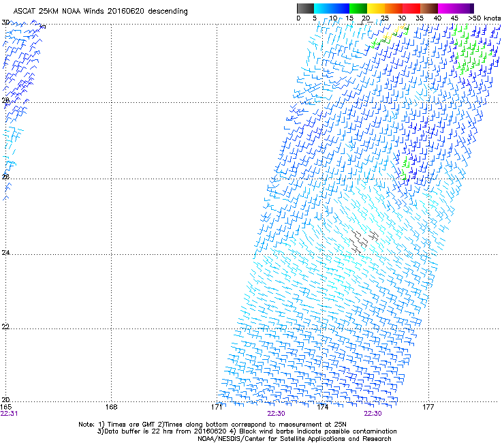Pick the cyan 5-10 knots color segment
This screenshot has width=504, height=443.
coord(323,8)
